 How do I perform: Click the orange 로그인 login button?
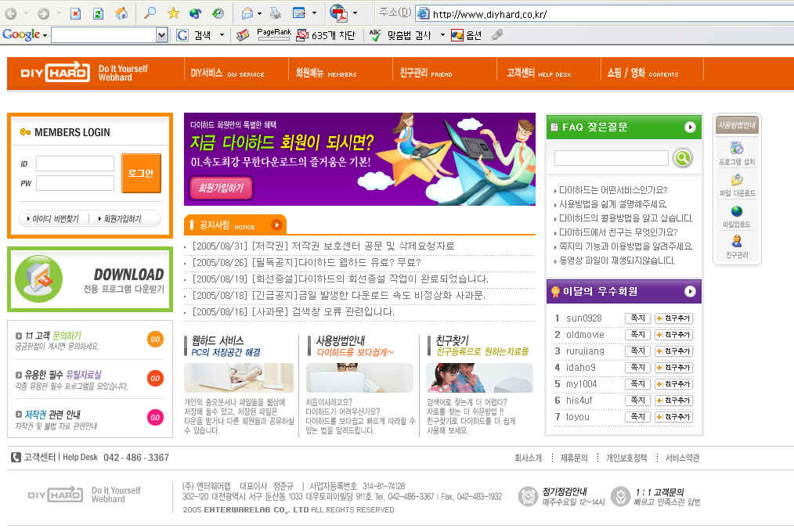(x=141, y=173)
